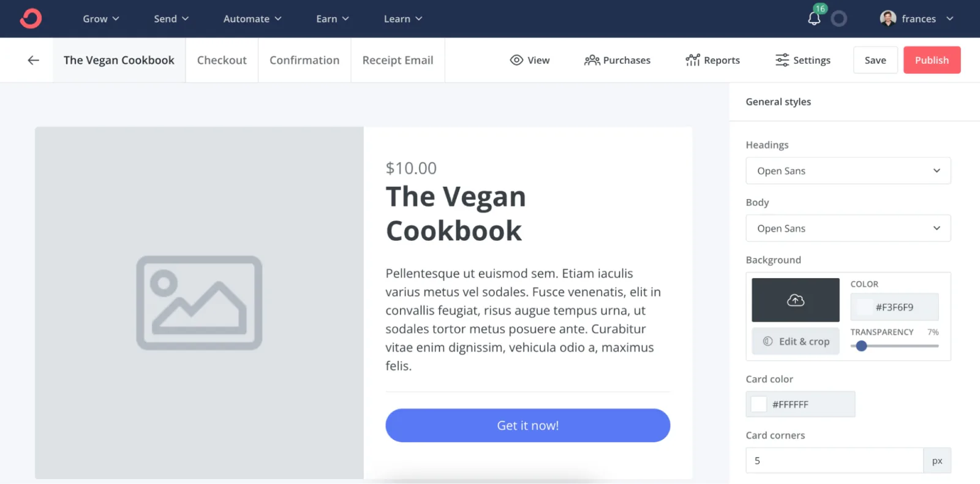Click the View eye icon
980x484 pixels.
pyautogui.click(x=516, y=60)
